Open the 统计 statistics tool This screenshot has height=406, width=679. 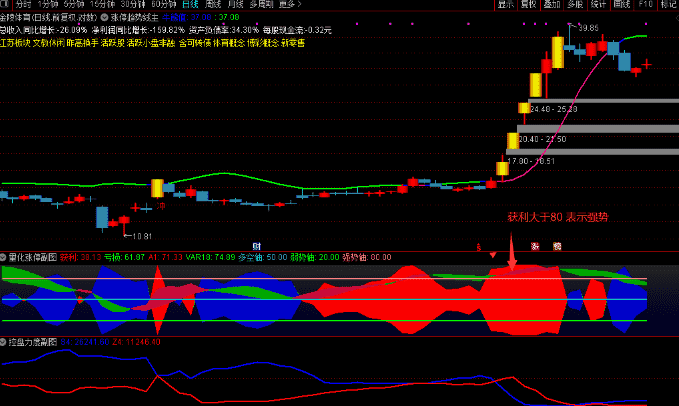[598, 5]
